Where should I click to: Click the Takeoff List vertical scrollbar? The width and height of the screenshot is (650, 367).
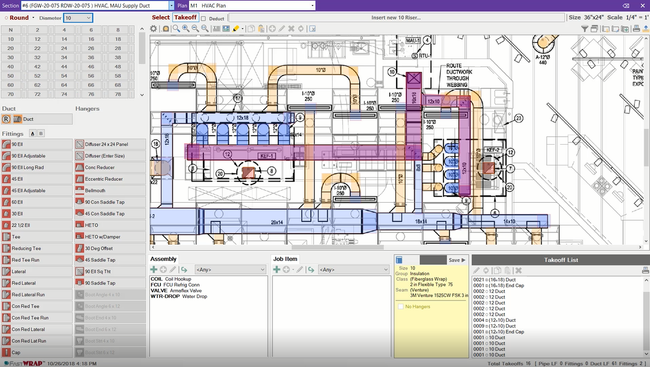tap(646, 318)
